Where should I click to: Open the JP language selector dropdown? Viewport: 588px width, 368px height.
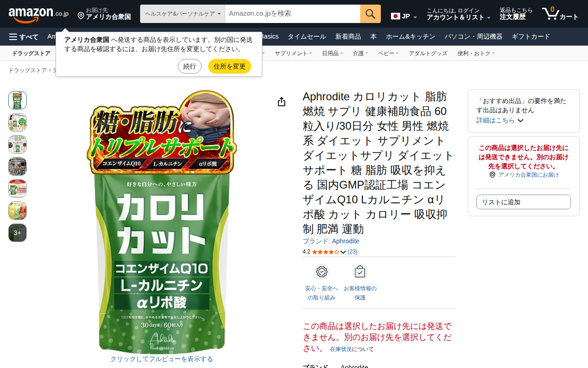(x=404, y=16)
